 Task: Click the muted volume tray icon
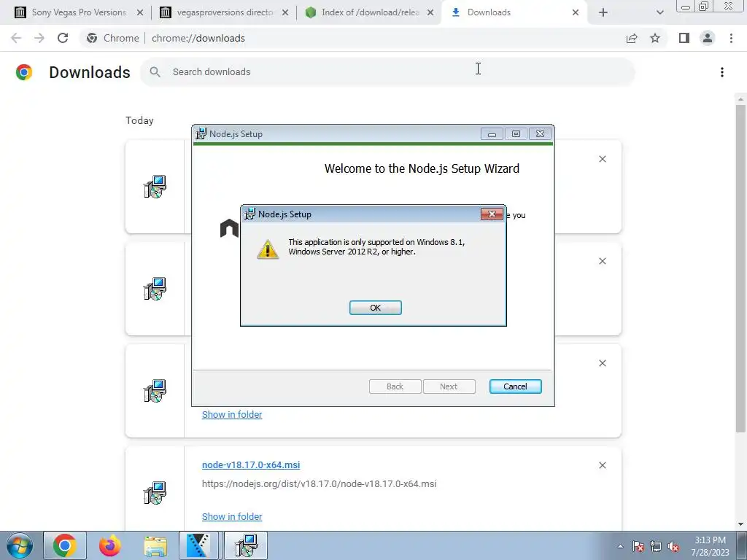pos(673,546)
